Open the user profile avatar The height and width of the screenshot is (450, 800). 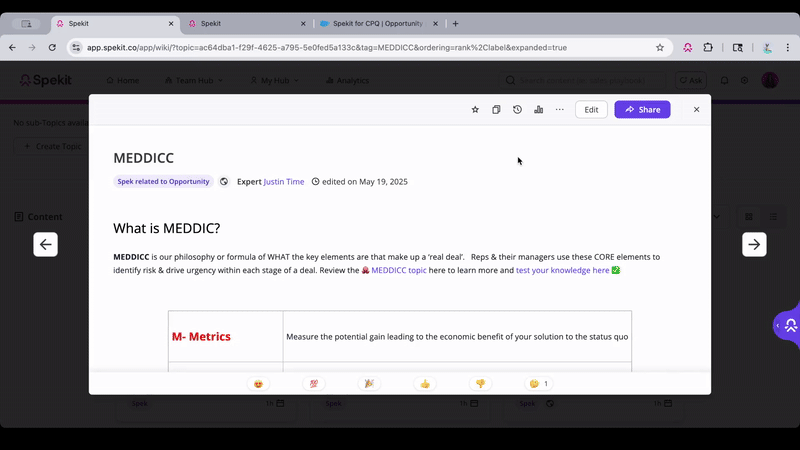[x=770, y=80]
